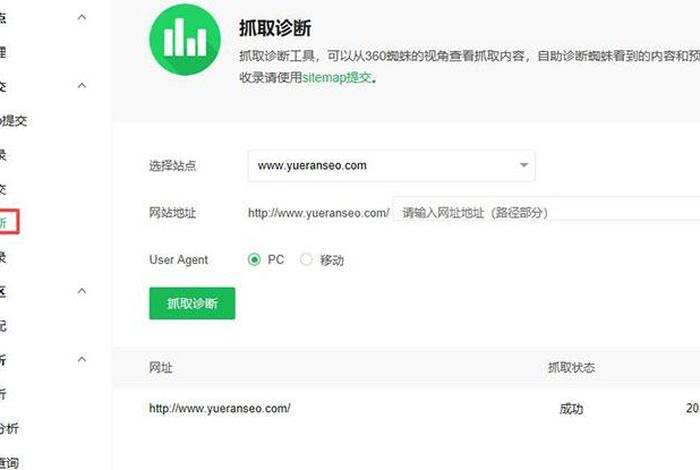Click http://www.yueranseo.com/ in the results table row
Viewport: 700px width, 470px height.
pyautogui.click(x=220, y=408)
